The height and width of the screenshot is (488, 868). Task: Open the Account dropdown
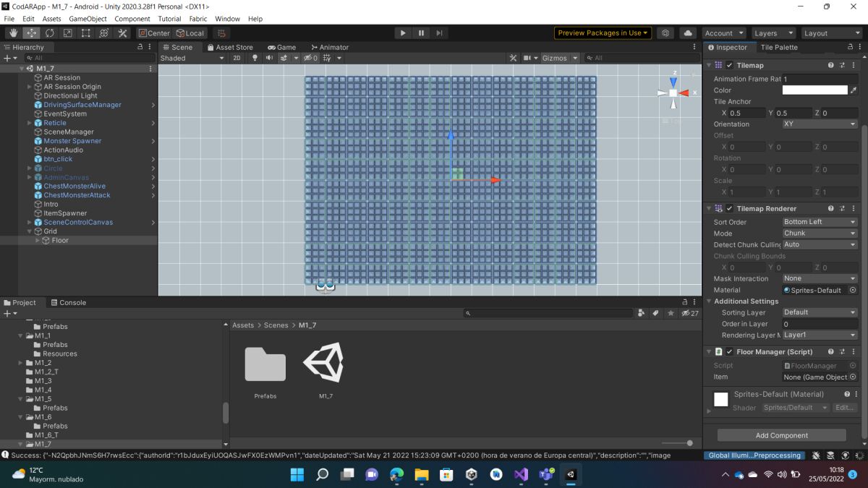click(725, 33)
